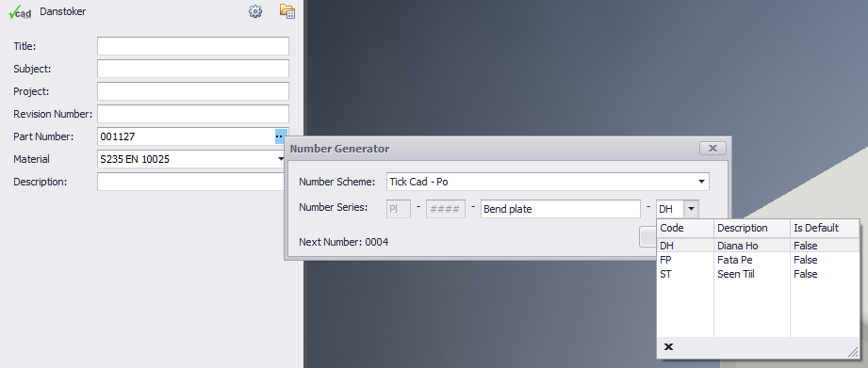This screenshot has height=368, width=868.
Task: Expand the Material dropdown
Action: tap(281, 159)
